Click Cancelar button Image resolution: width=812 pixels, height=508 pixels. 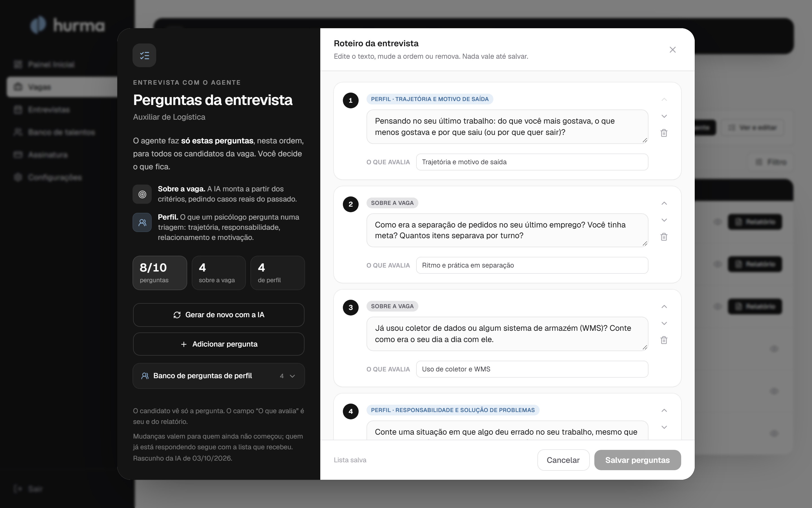(563, 460)
